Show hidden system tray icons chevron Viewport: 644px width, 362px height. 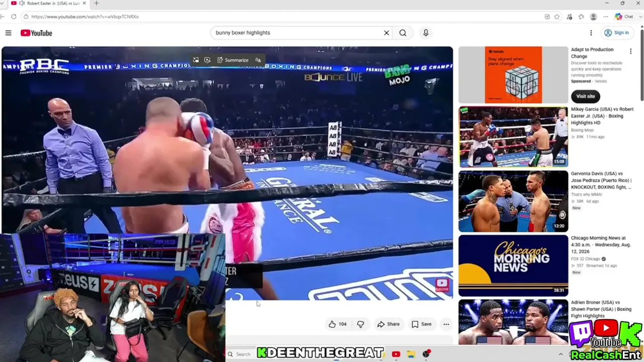(x=560, y=354)
